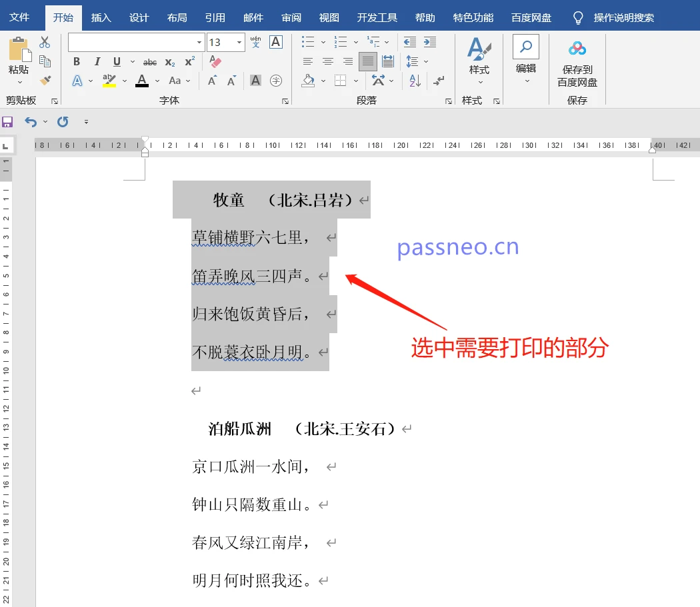700x607 pixels.
Task: Open bullet library dropdown arrow
Action: pos(323,43)
